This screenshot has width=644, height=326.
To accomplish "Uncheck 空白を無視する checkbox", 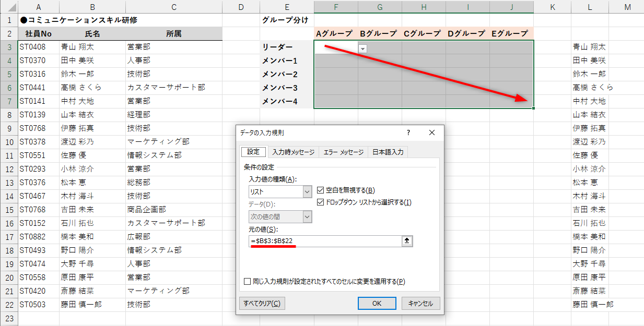I will coord(319,190).
